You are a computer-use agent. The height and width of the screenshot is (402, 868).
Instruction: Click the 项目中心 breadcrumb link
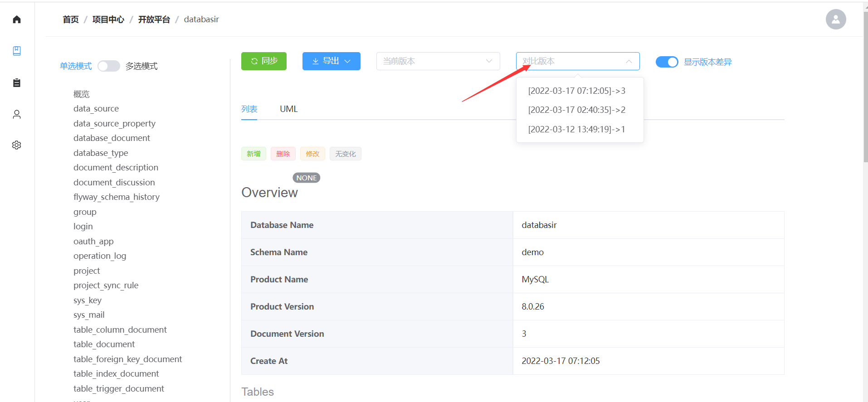point(108,19)
